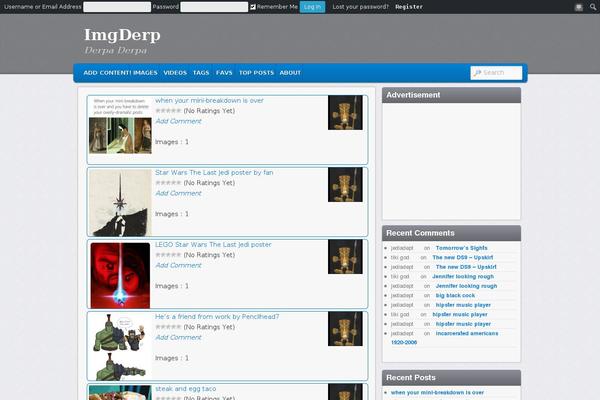Open the Hulk cartoon thumbnail from Pencilhead7 post
600x400 pixels.
pos(120,347)
